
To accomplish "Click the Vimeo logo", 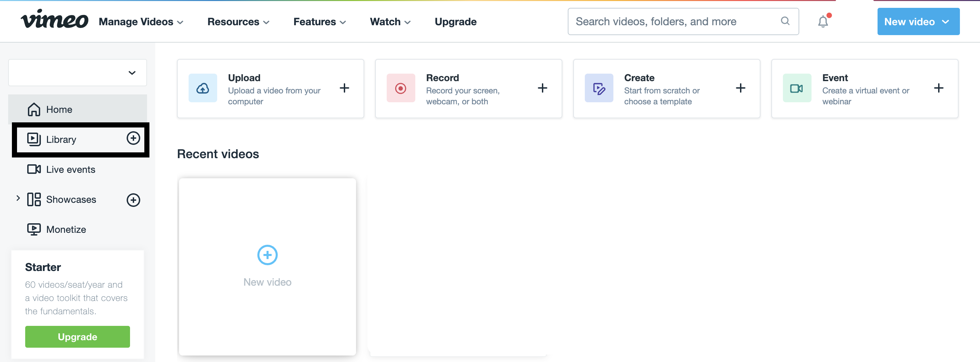I will click(x=54, y=19).
